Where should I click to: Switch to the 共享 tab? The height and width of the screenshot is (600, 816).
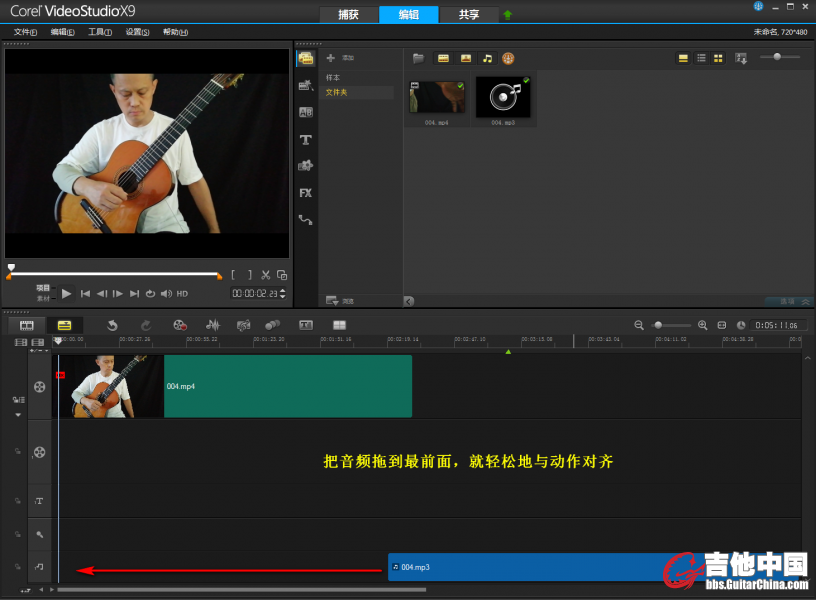pos(468,15)
